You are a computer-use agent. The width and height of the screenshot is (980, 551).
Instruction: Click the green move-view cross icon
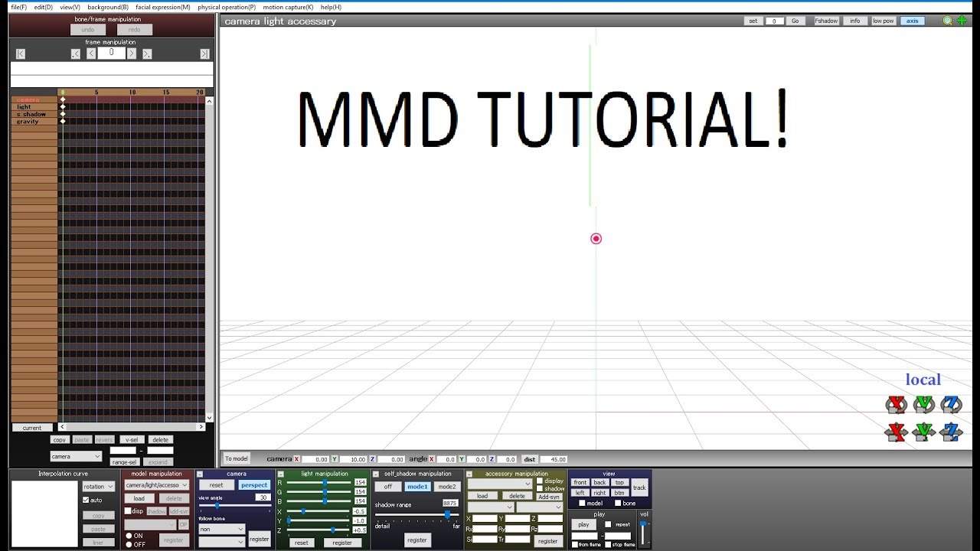(962, 21)
